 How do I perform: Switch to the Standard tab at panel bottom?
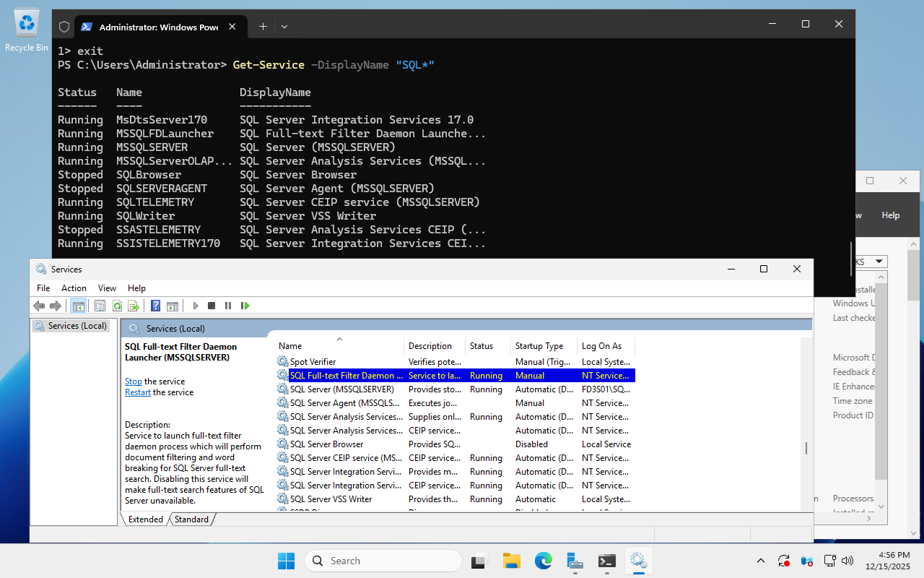[191, 519]
